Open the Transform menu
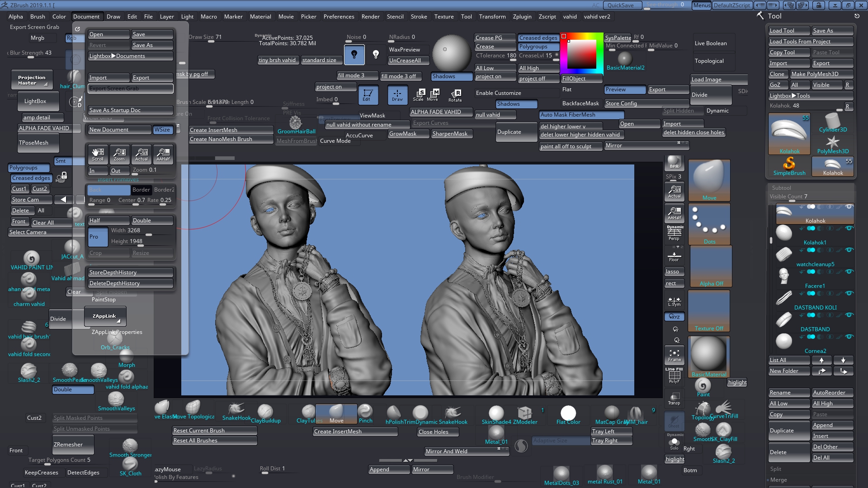The height and width of the screenshot is (488, 868). (x=492, y=17)
